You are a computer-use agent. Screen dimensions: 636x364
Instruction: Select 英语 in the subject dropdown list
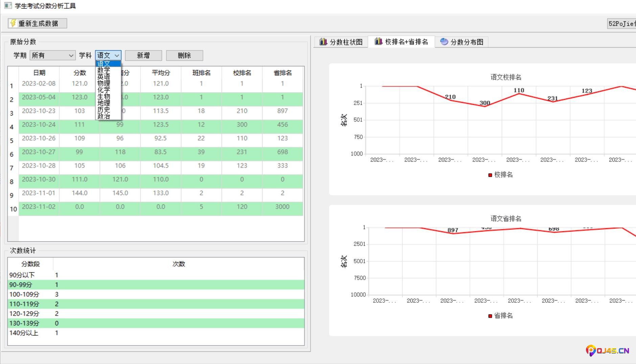pos(108,77)
